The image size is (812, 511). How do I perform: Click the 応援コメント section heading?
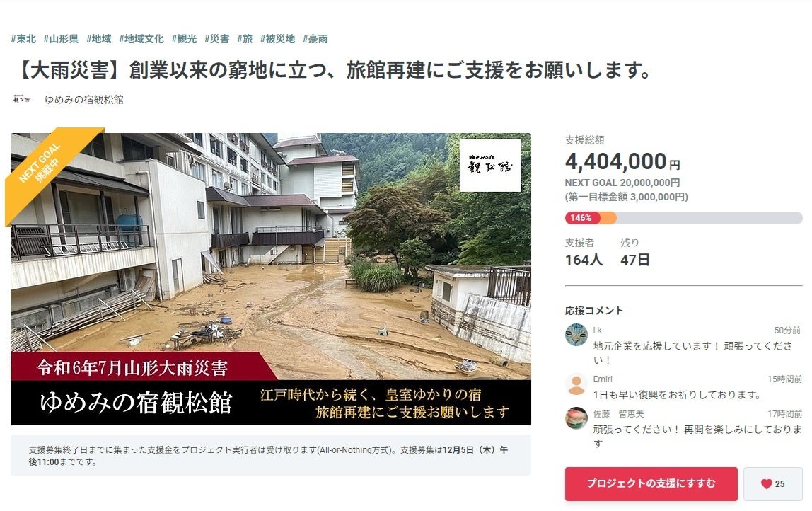tap(594, 311)
